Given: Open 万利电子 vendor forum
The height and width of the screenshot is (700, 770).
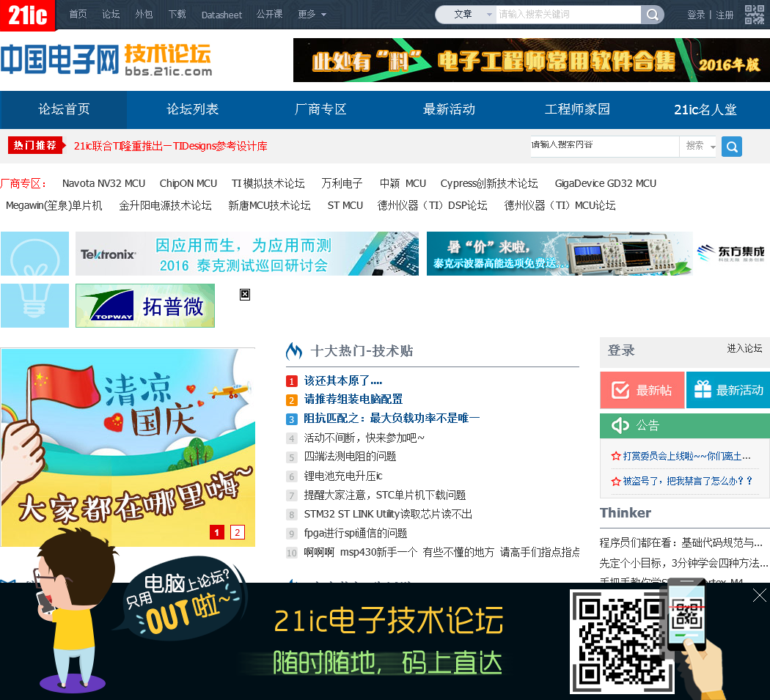Looking at the screenshot, I should tap(342, 183).
